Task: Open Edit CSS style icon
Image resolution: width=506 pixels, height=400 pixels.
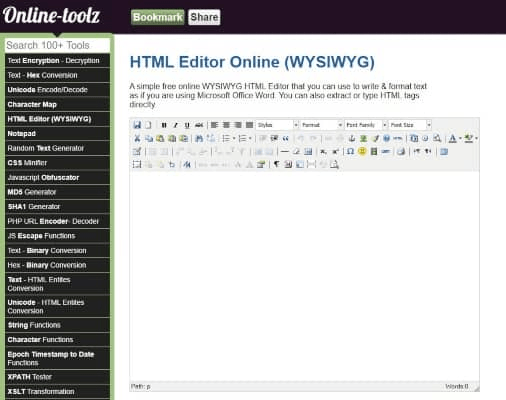Action: (187, 164)
